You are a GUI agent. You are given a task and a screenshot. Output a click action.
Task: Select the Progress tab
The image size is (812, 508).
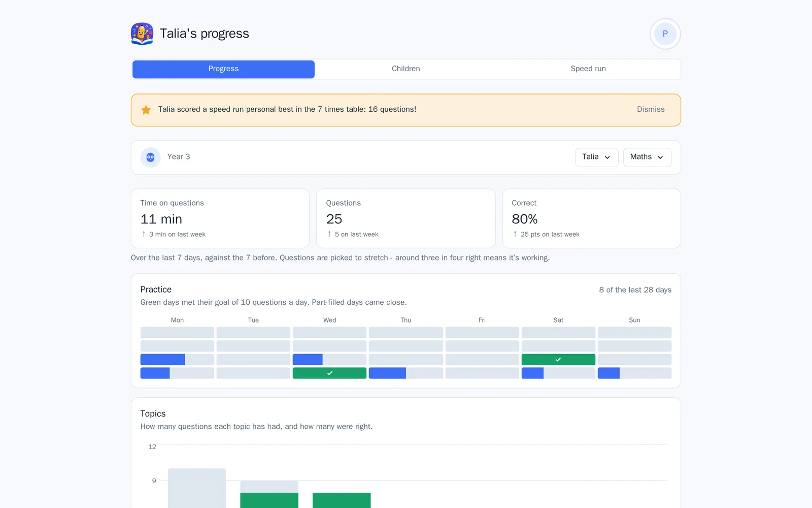[223, 69]
